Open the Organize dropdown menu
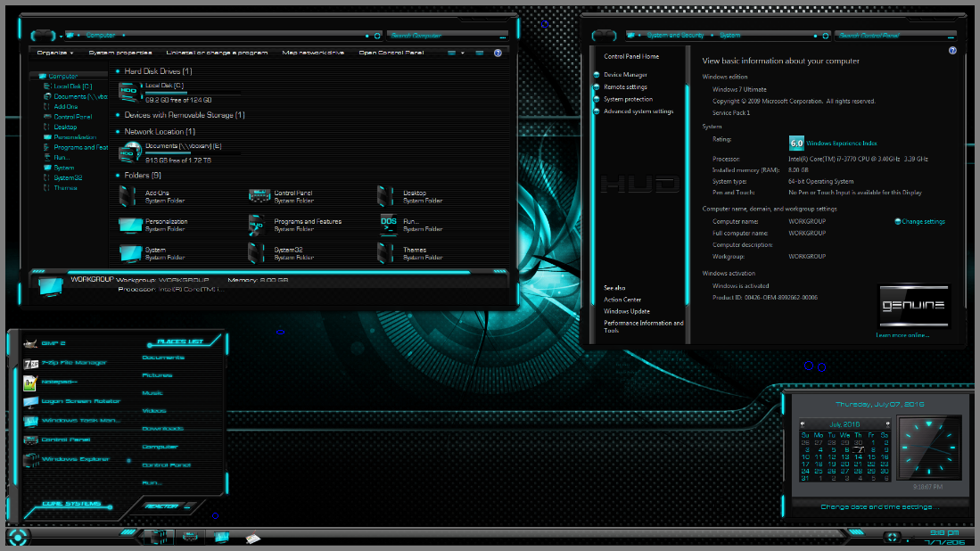 point(55,53)
